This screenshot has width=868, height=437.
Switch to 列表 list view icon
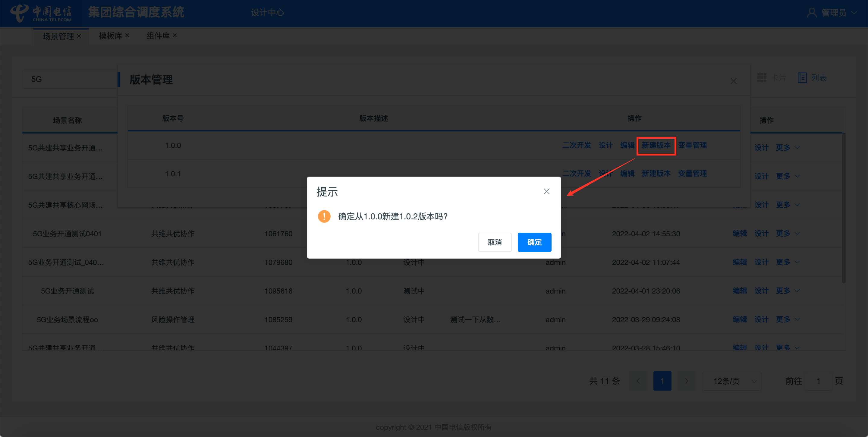tap(802, 78)
